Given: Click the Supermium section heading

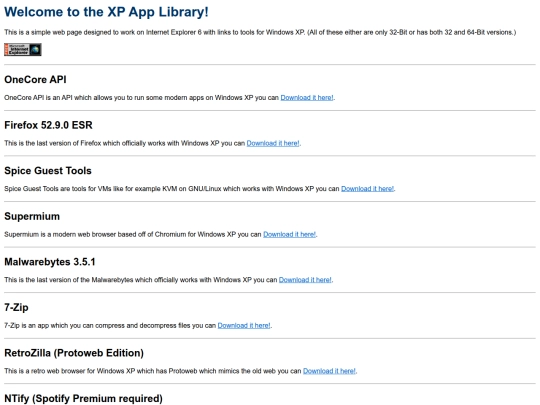Looking at the screenshot, I should pos(32,216).
